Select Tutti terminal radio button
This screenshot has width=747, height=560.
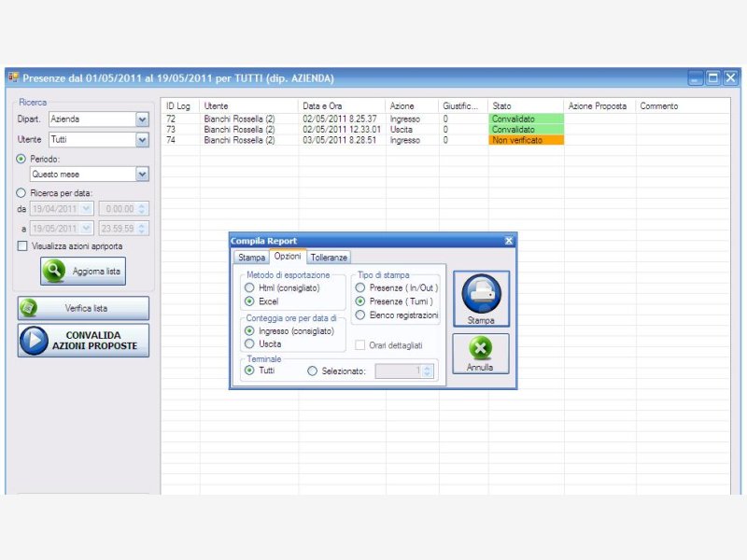point(249,370)
